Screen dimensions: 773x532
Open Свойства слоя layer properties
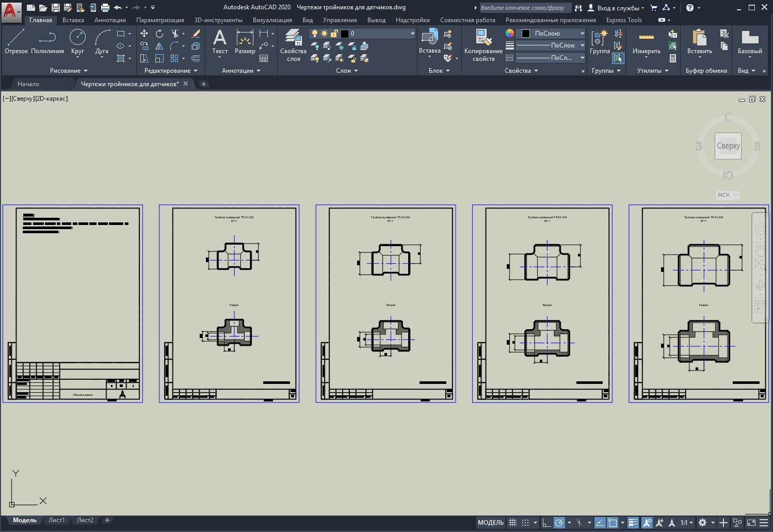click(x=293, y=45)
